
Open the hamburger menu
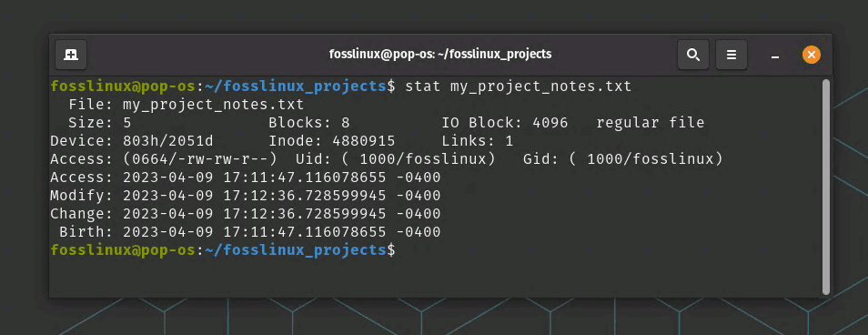pyautogui.click(x=732, y=55)
